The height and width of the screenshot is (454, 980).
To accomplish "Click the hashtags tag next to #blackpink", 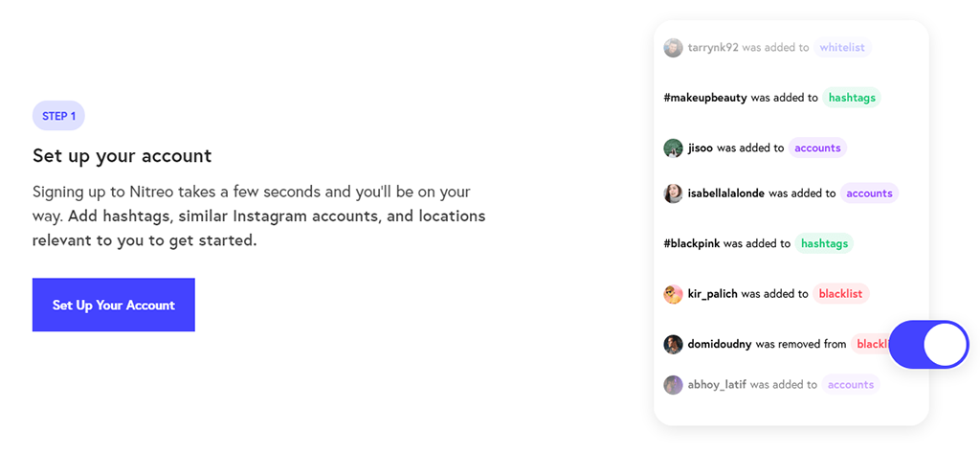I will pyautogui.click(x=824, y=243).
